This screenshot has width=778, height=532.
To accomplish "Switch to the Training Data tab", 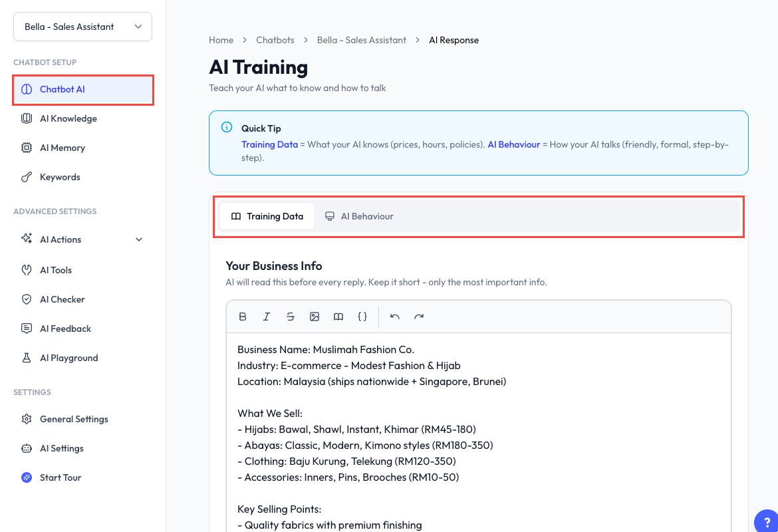I will pos(267,216).
